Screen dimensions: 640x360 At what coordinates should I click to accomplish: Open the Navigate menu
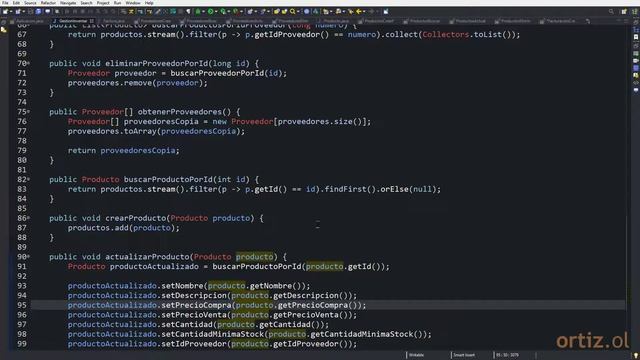[68, 3]
